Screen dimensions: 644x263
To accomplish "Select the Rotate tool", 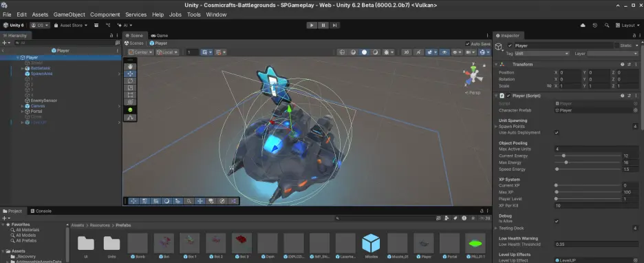I will pyautogui.click(x=130, y=81).
